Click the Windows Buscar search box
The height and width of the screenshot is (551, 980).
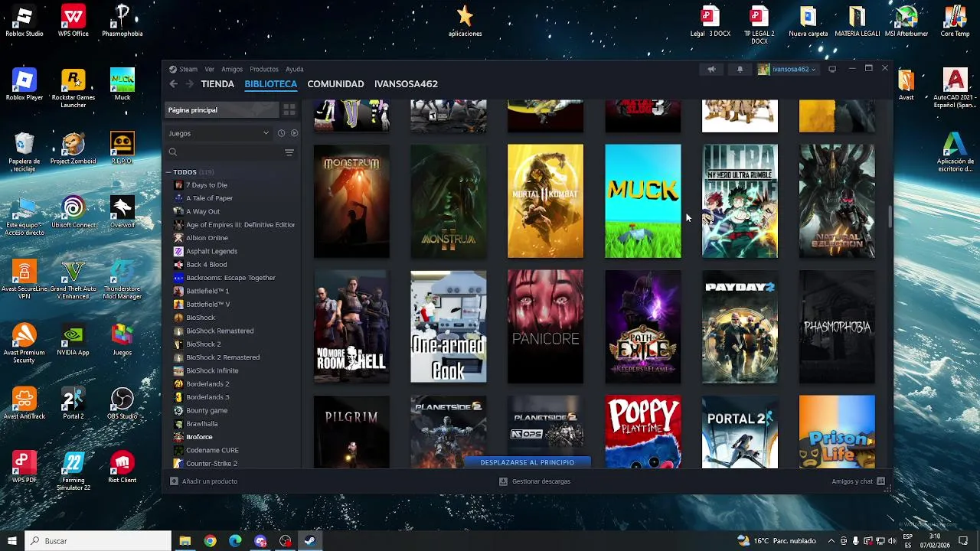pos(97,541)
